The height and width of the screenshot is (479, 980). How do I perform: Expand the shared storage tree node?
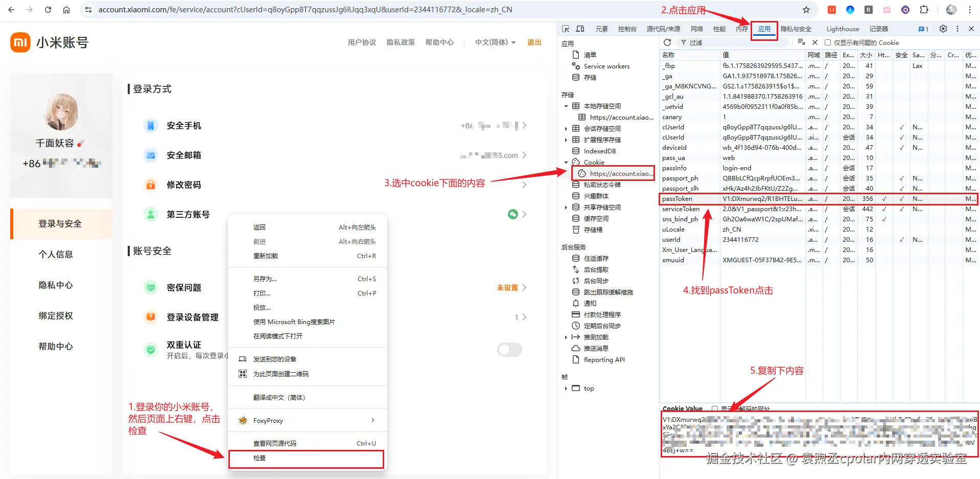[x=566, y=208]
